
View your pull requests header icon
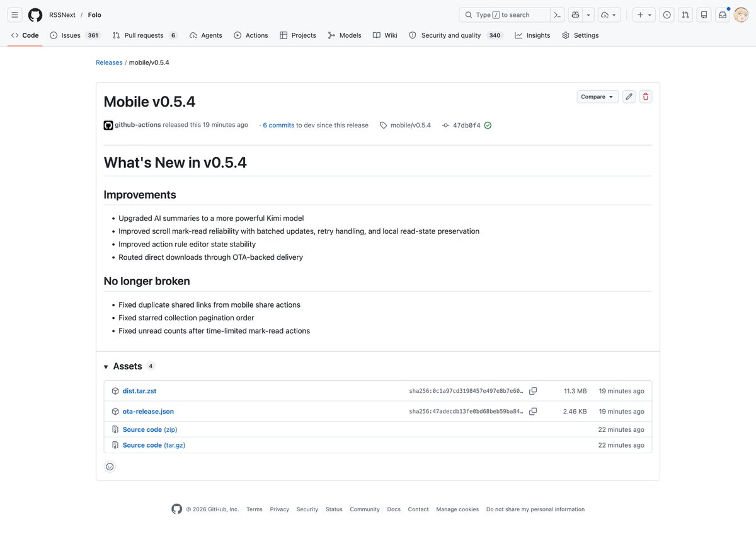[685, 15]
